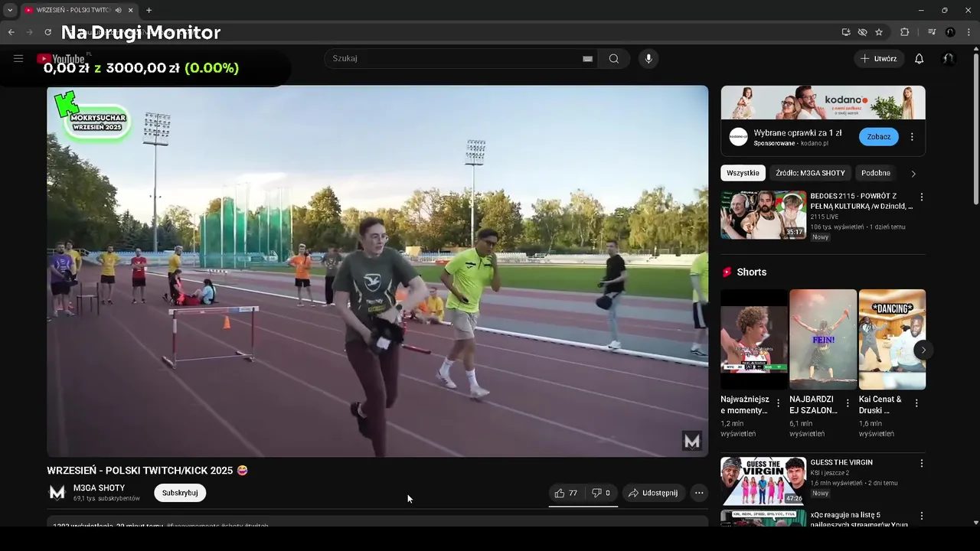Subscribe using the Subskrybuj button
Screen dimensions: 980x551
[180, 493]
